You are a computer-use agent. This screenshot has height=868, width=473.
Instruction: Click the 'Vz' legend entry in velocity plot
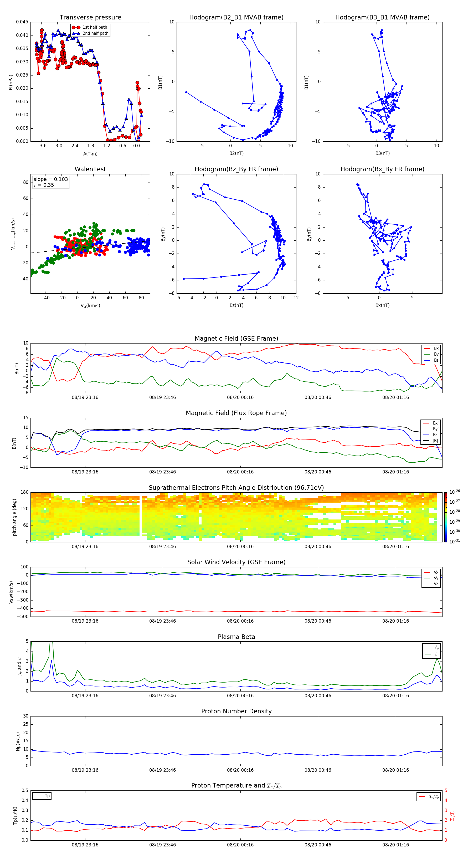click(x=431, y=584)
